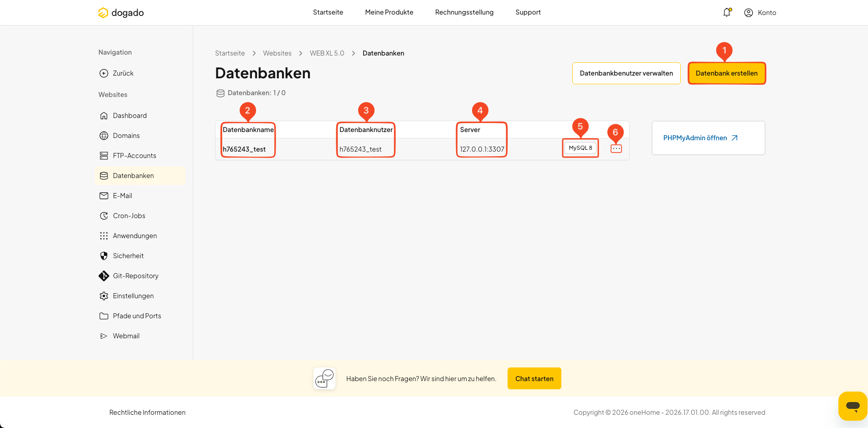The height and width of the screenshot is (428, 868).
Task: Click Datenbankbenutzer verwalten
Action: (627, 73)
